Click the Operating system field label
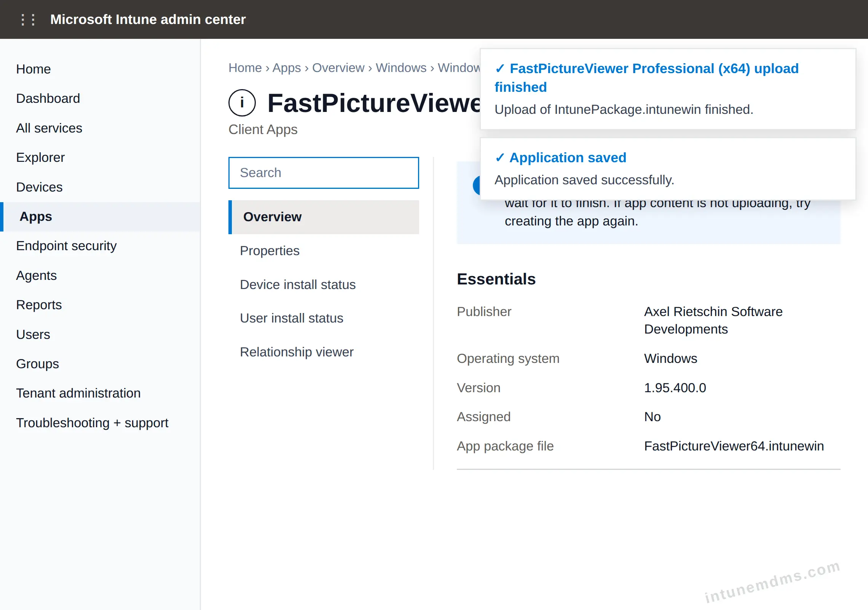868x610 pixels. (x=508, y=358)
